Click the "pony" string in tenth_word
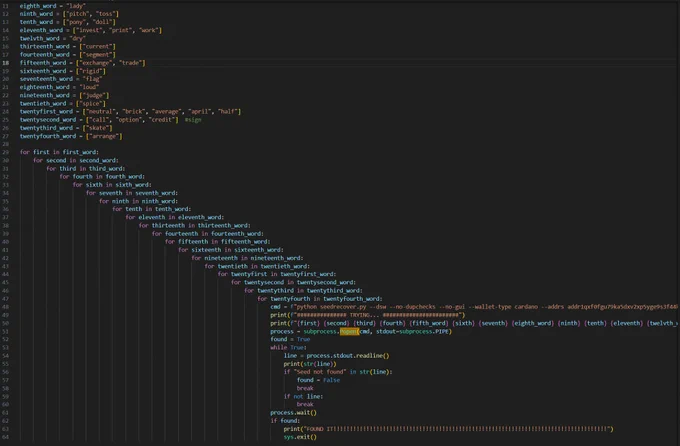The width and height of the screenshot is (680, 446). 78,22
